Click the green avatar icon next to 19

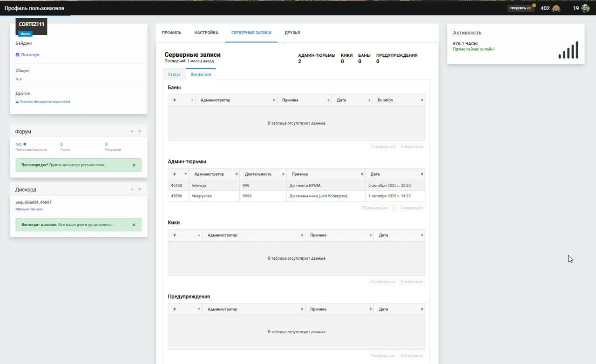pos(585,8)
